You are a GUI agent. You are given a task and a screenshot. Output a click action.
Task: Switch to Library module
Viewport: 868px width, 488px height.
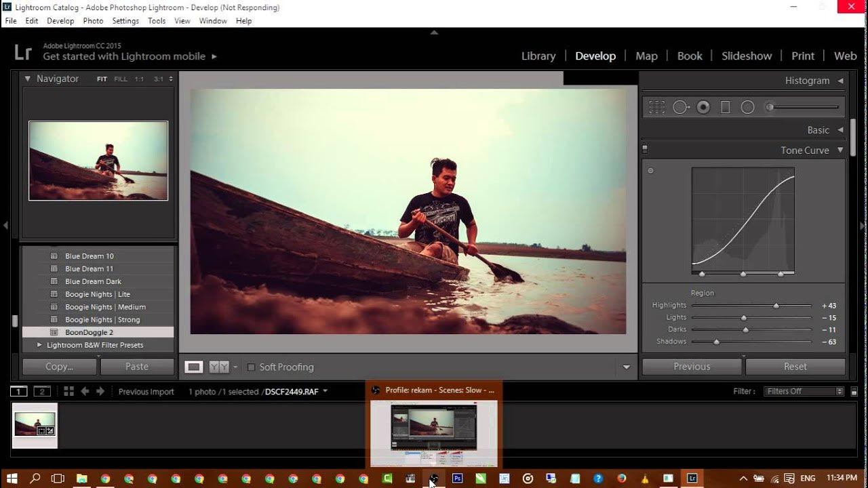pyautogui.click(x=538, y=56)
